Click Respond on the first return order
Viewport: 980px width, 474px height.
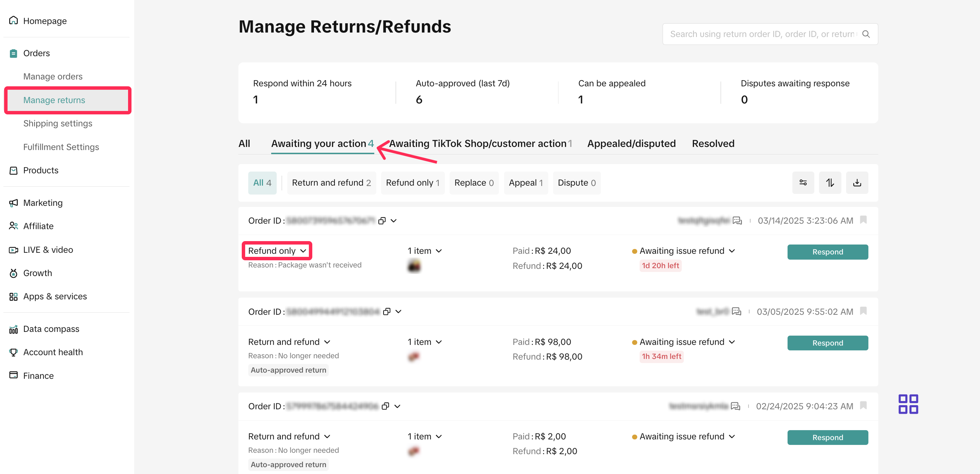point(827,251)
